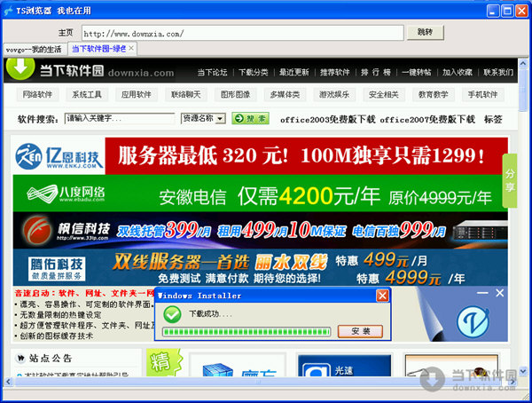Viewport: 532px width, 403px height.
Task: Select the 图形图像 category
Action: (x=236, y=94)
